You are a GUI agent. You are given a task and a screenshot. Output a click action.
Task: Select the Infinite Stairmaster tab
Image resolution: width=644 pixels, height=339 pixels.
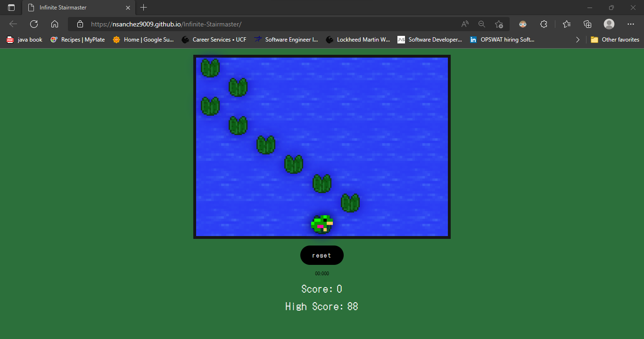(75, 8)
